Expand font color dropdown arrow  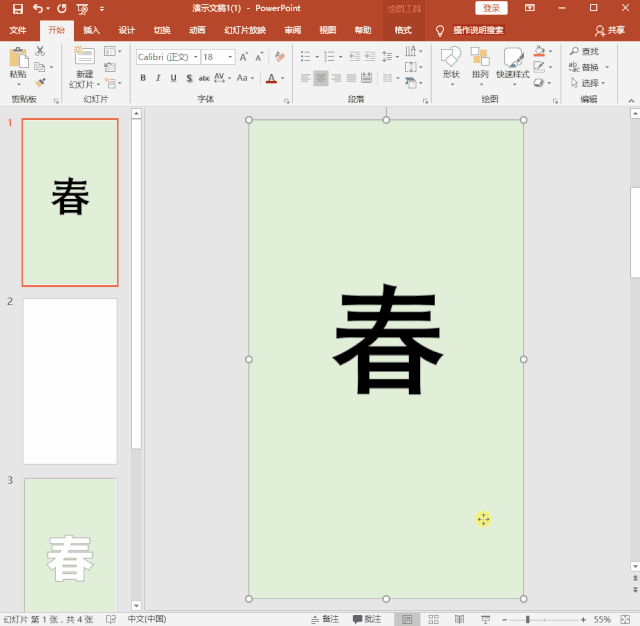[282, 78]
